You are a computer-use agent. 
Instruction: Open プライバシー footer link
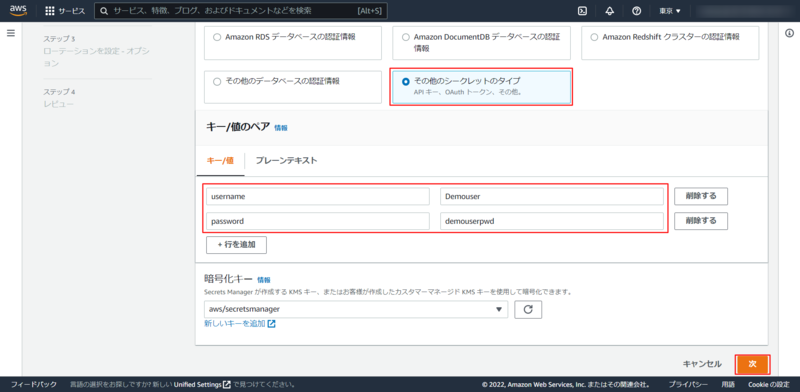pyautogui.click(x=688, y=384)
